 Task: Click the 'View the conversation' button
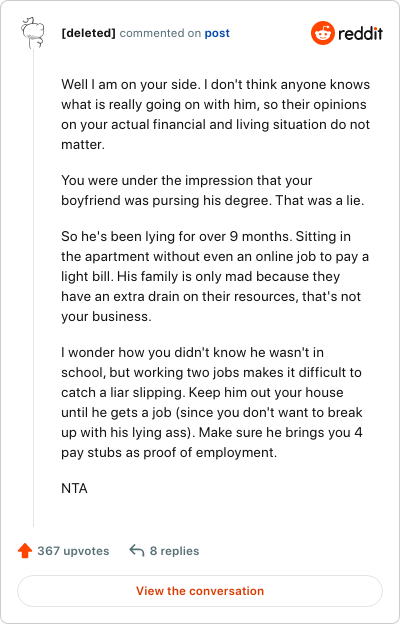(200, 591)
